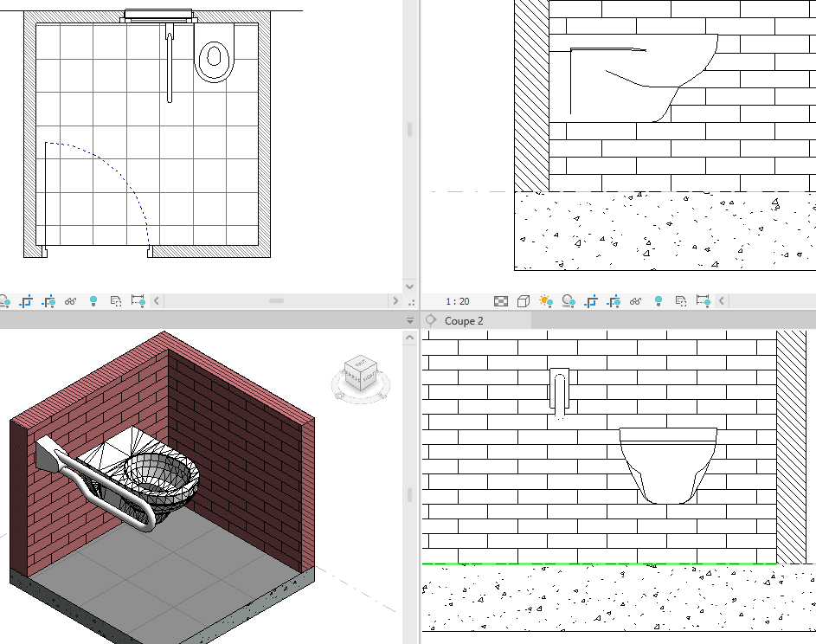Click the plan view horizontal scrollbar thumb
816x644 pixels.
tap(276, 301)
